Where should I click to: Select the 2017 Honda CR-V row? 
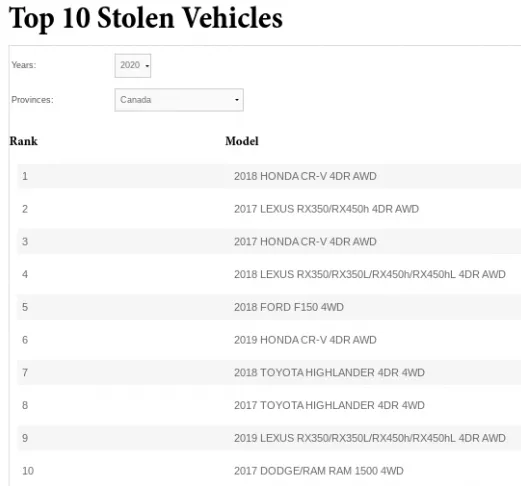269,241
